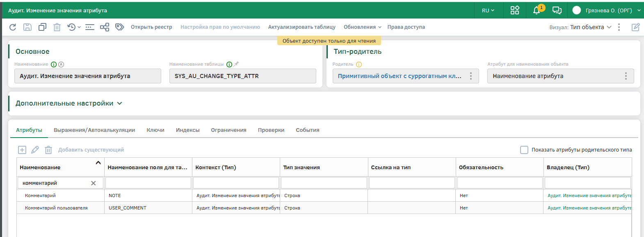Open the RU language dropdown

pyautogui.click(x=488, y=10)
